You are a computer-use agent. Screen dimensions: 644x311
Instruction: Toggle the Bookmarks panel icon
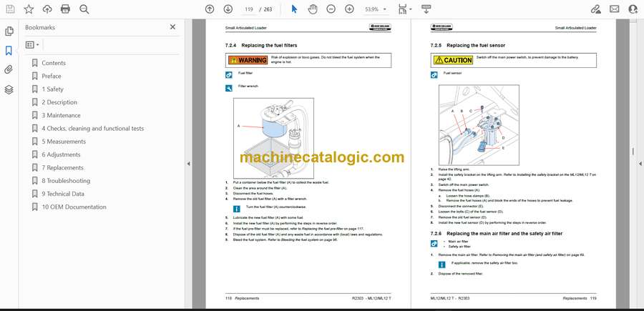pyautogui.click(x=9, y=51)
